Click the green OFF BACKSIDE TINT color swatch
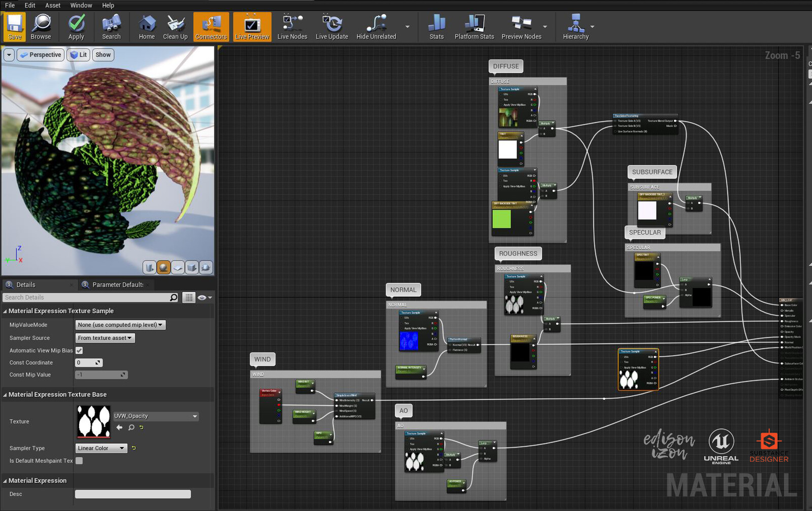812x511 pixels. point(501,219)
